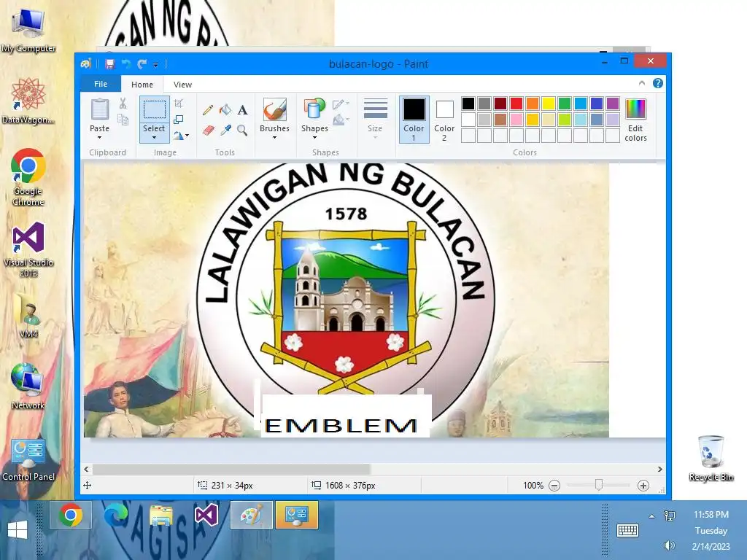This screenshot has width=747, height=560.
Task: Select the Eraser tool
Action: click(x=208, y=131)
